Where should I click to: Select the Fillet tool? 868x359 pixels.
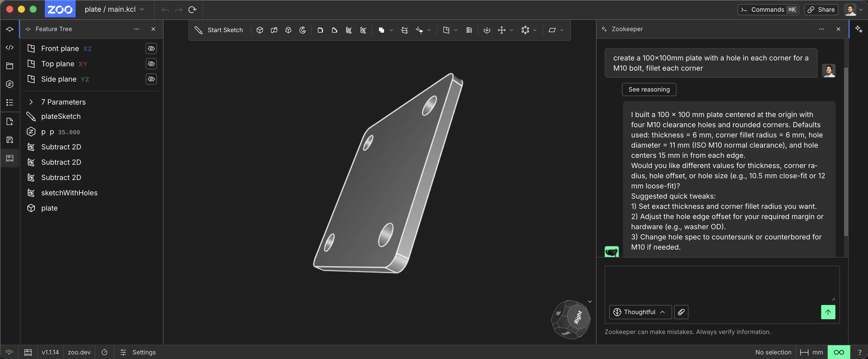(320, 30)
